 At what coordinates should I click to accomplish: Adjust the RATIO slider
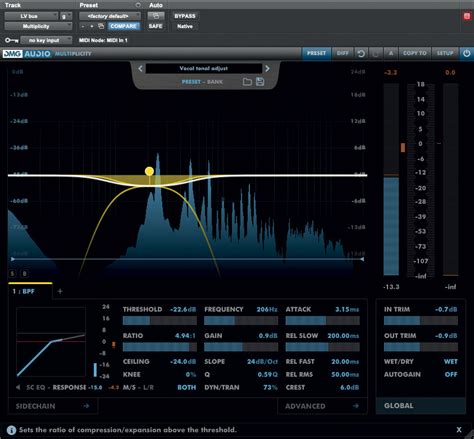coord(160,347)
